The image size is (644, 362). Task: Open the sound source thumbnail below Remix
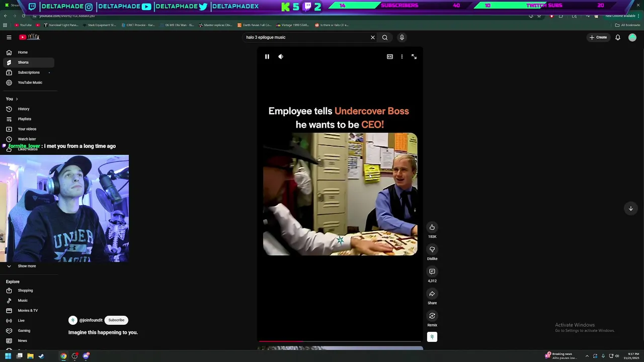[x=432, y=337]
